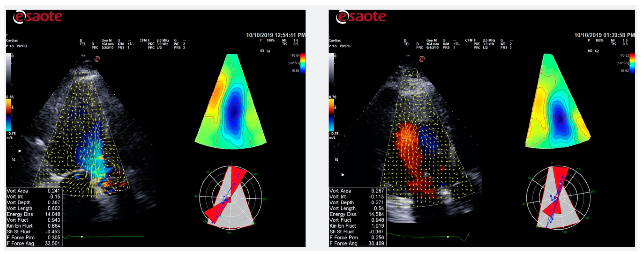The height and width of the screenshot is (254, 644).
Task: Select the Energy Diss 14.048 row
Action: point(33,214)
